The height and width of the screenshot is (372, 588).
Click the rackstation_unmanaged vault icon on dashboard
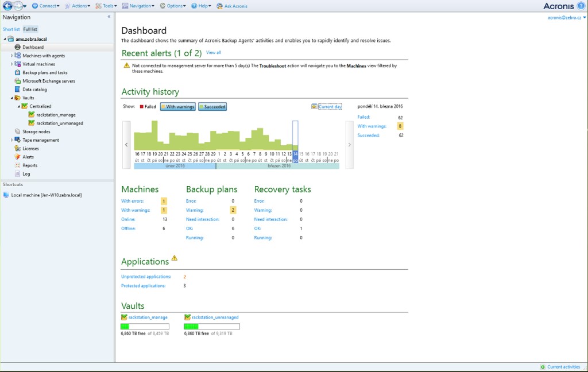pyautogui.click(x=188, y=317)
